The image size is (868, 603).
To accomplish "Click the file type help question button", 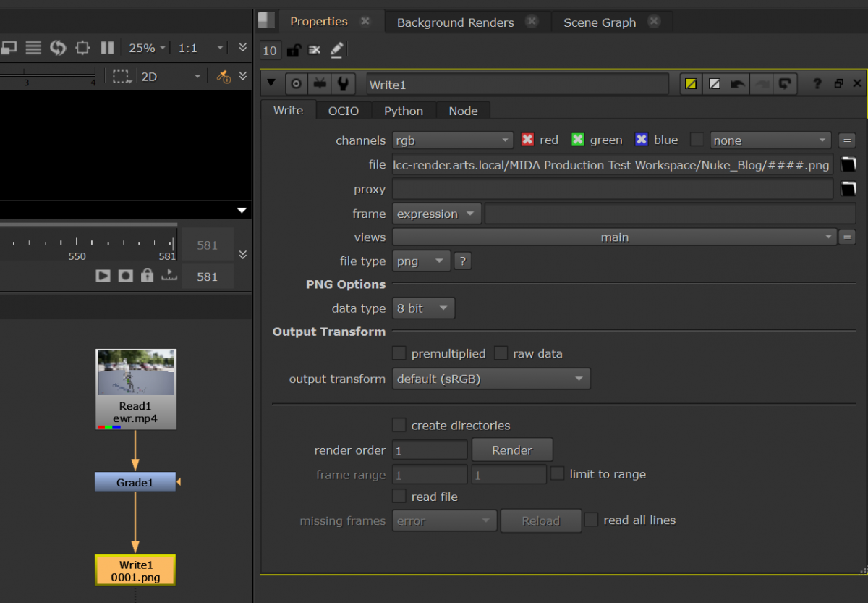I will coord(463,261).
